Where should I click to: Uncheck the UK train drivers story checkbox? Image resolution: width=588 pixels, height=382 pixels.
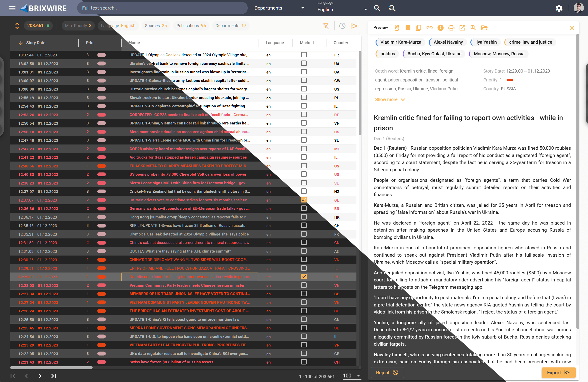click(304, 200)
